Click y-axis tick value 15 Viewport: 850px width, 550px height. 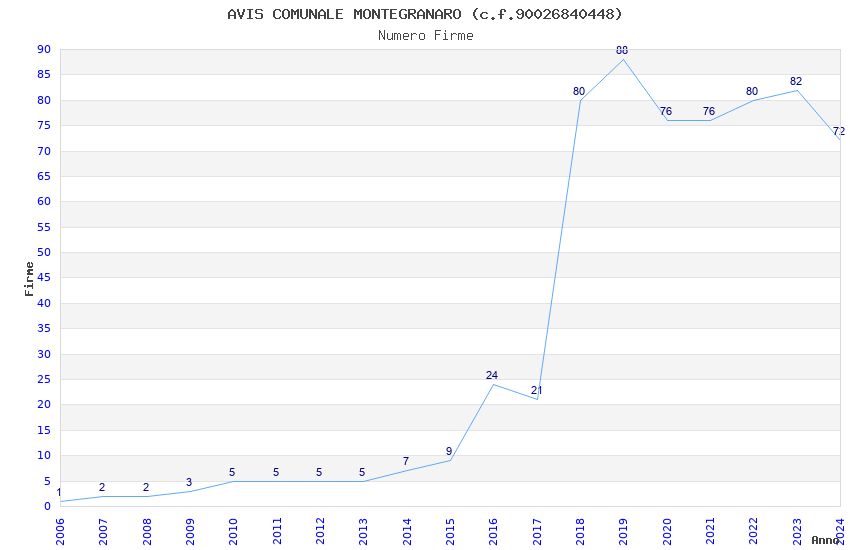point(44,430)
